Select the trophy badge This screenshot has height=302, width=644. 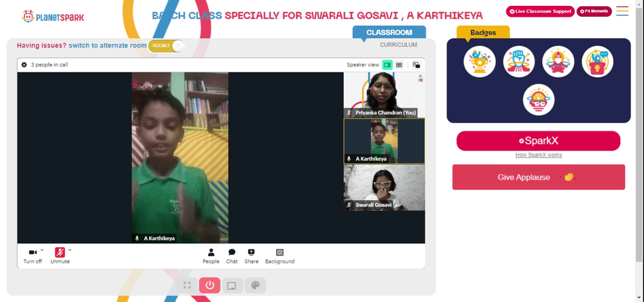(x=479, y=62)
